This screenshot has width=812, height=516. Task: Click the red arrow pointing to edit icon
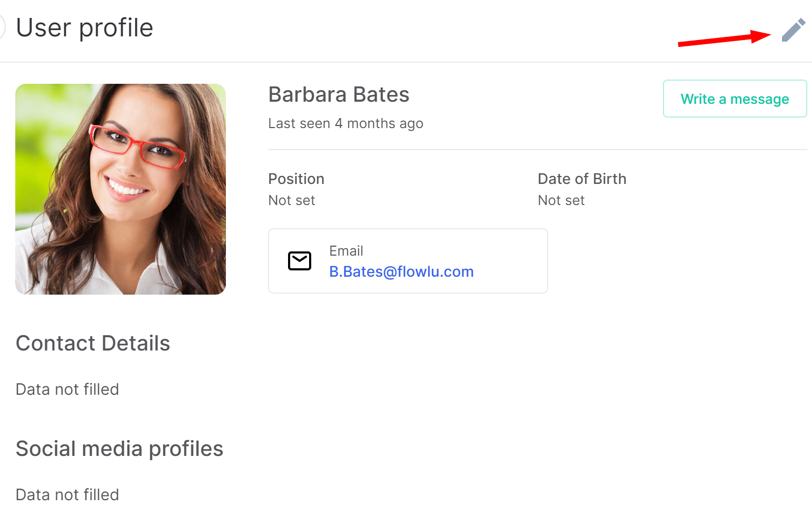coord(725,38)
